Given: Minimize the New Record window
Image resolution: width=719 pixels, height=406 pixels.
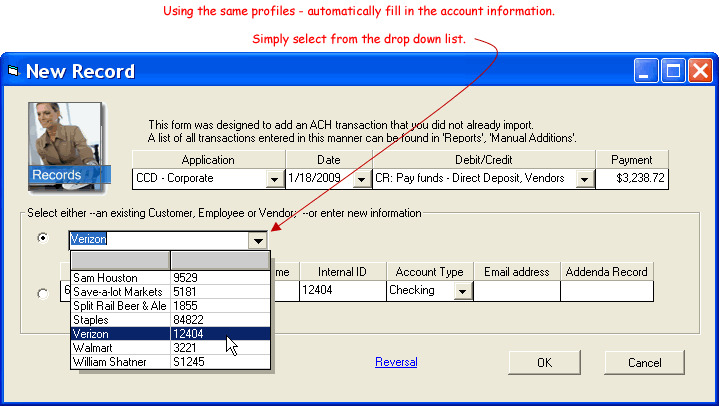Looking at the screenshot, I should pyautogui.click(x=646, y=71).
